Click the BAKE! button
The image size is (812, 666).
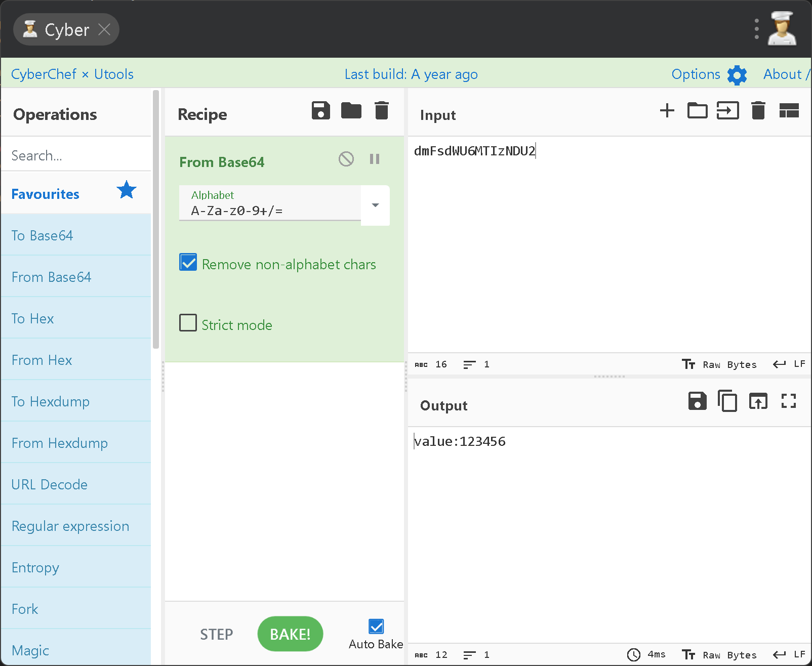point(290,634)
